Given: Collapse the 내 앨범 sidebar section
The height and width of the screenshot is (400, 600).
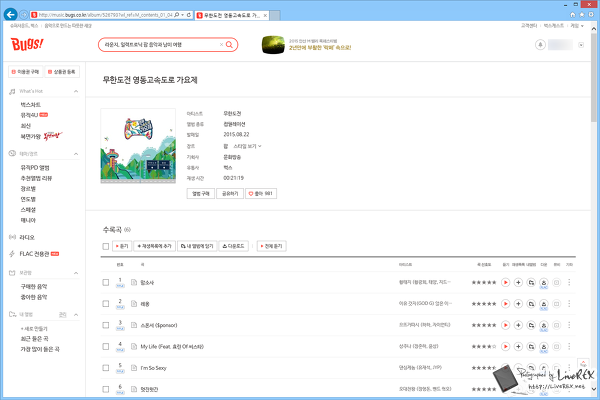Looking at the screenshot, I should click(76, 315).
